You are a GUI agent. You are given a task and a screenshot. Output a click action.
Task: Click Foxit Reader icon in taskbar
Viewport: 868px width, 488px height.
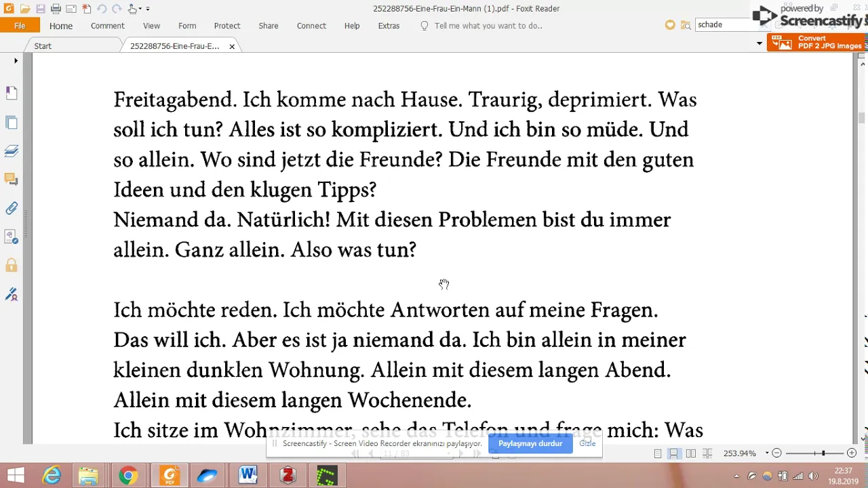point(170,476)
